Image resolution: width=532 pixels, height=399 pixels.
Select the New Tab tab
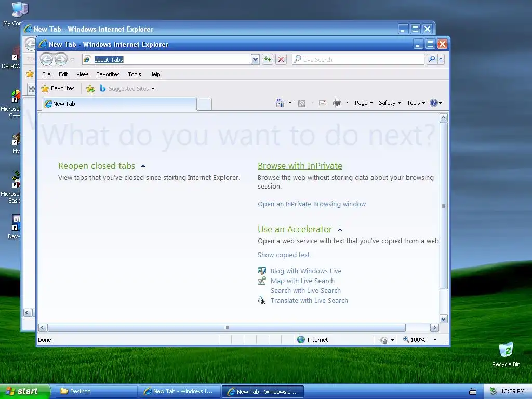119,104
